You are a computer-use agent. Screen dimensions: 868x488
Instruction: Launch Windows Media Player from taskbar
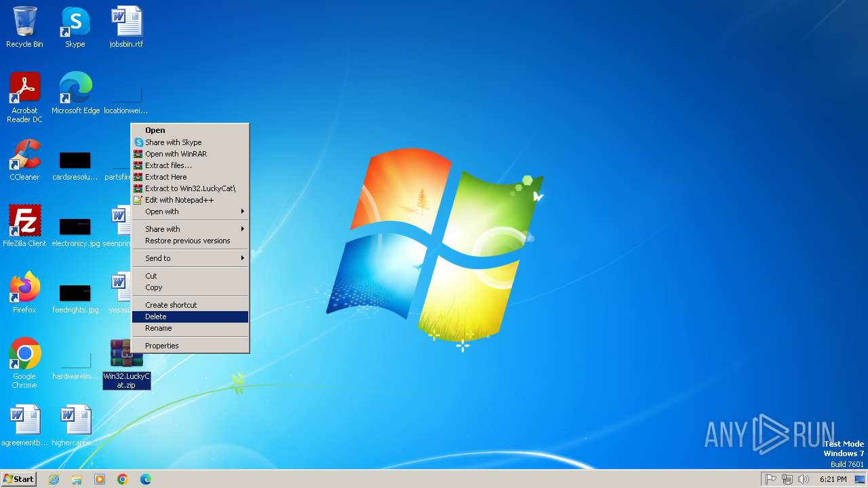(x=100, y=479)
